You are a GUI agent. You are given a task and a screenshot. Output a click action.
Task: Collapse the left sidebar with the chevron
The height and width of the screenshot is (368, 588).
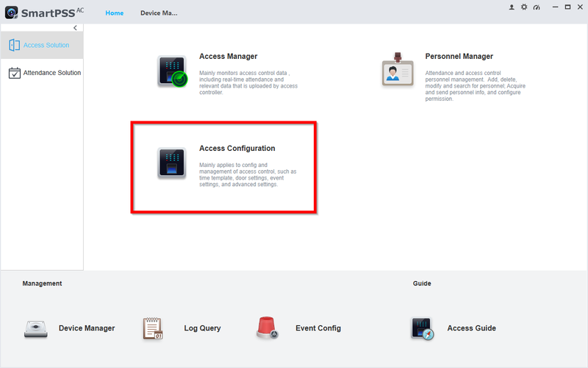click(76, 28)
